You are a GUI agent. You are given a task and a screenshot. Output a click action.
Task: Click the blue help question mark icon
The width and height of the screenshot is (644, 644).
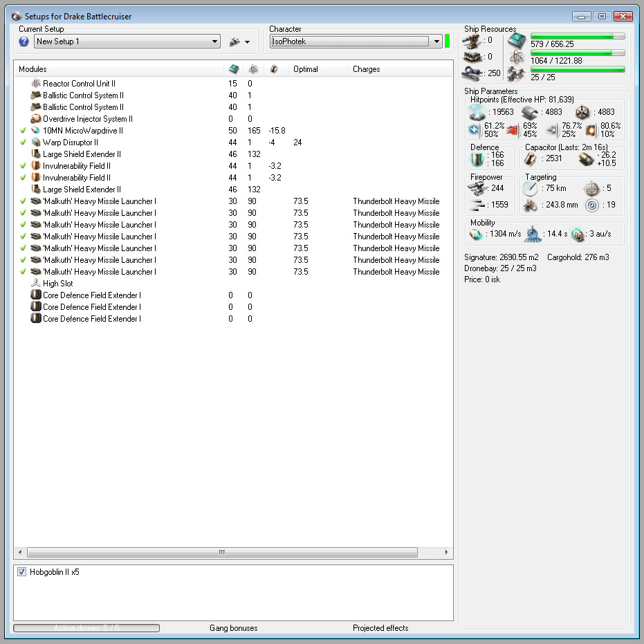pos(24,42)
